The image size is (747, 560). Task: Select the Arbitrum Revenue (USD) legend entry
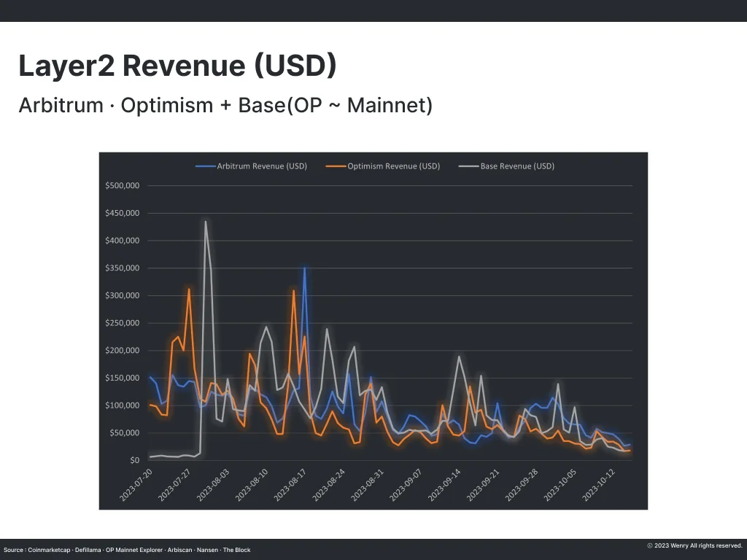[252, 166]
